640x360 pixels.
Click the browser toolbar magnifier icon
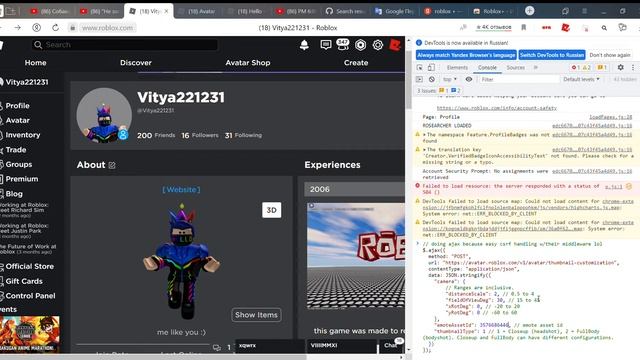pyautogui.click(x=604, y=28)
